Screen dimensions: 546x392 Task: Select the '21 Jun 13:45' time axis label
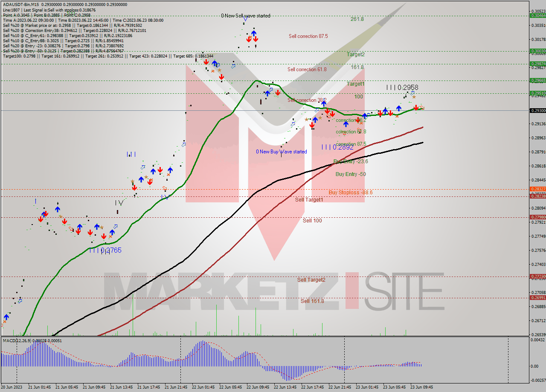coord(121,387)
